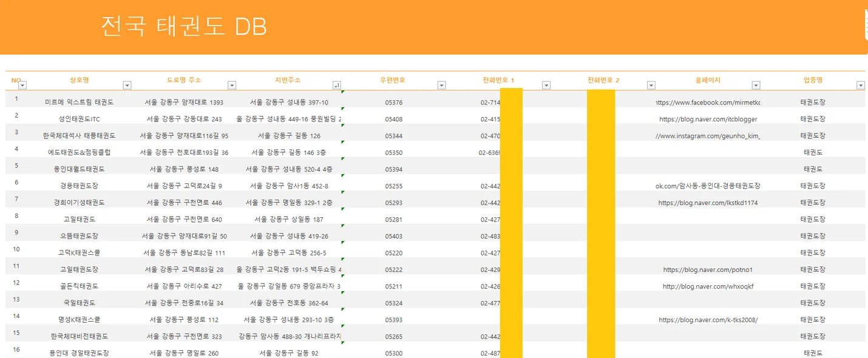Select the 도로명 주소 header cell

(184, 80)
